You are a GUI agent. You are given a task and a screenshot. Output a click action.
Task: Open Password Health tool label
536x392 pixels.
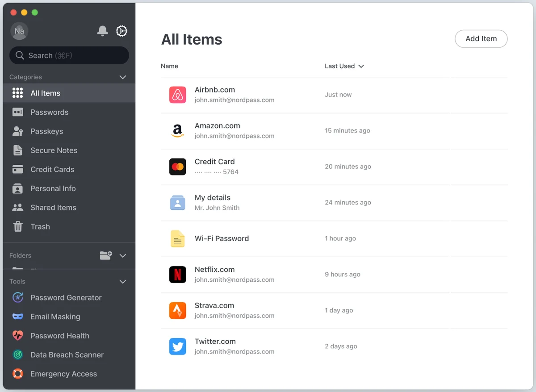pos(59,336)
